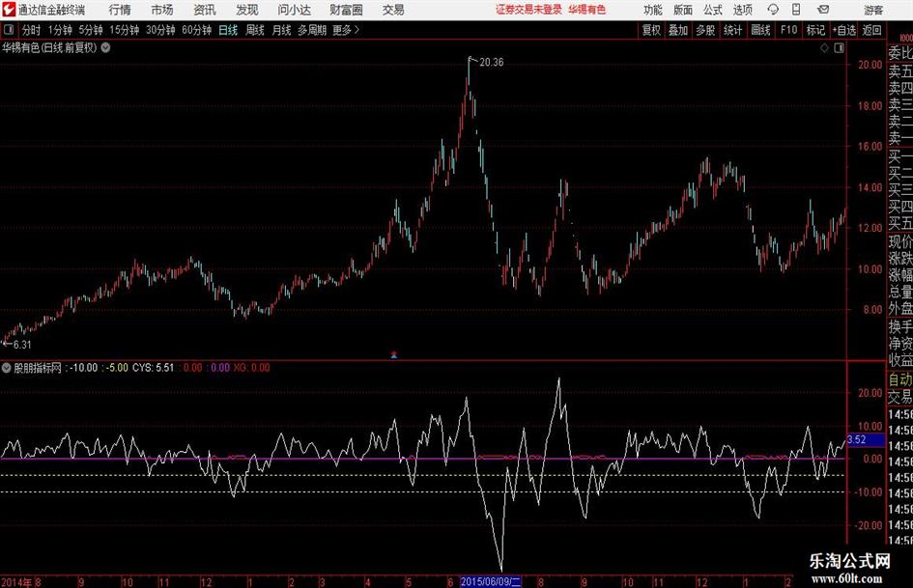Open the 交易 menu
913x588 pixels.
point(393,10)
